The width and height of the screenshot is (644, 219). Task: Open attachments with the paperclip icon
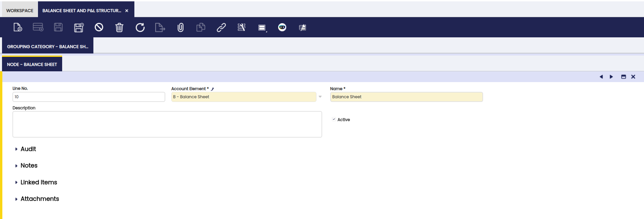[180, 27]
